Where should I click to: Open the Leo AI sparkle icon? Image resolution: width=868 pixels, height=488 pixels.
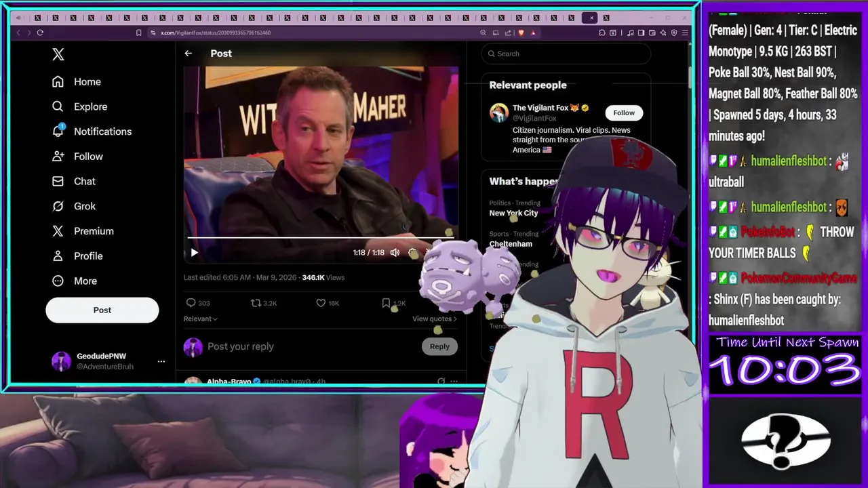pyautogui.click(x=663, y=33)
